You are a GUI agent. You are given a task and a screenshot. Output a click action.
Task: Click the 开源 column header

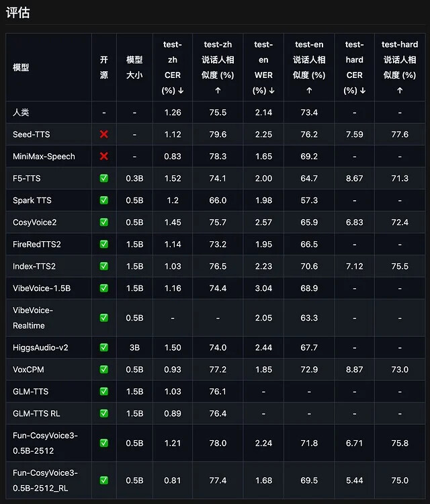point(103,67)
